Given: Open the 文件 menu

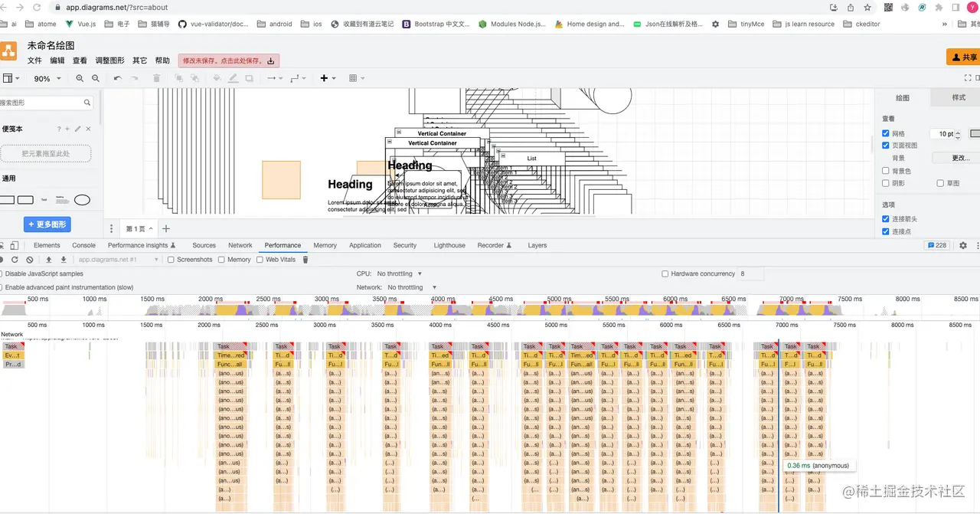Looking at the screenshot, I should [34, 61].
